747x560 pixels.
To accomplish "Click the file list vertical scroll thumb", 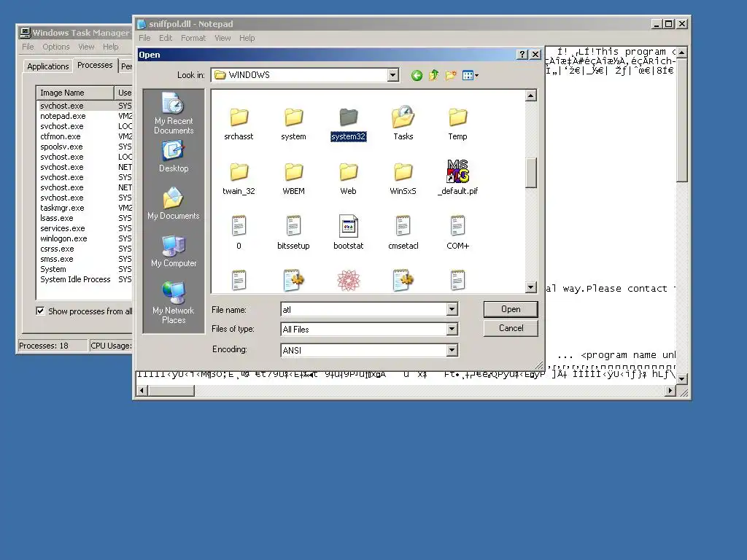I will point(531,173).
